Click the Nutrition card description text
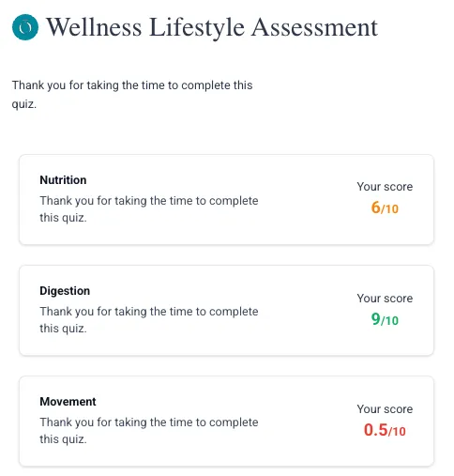This screenshot has height=476, width=454. [x=149, y=209]
